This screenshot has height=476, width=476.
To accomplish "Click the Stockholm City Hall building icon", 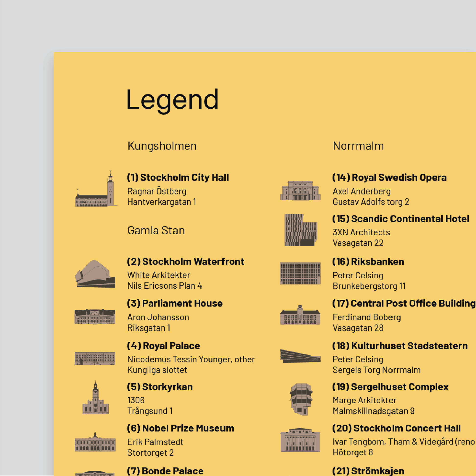I will click(x=96, y=189).
